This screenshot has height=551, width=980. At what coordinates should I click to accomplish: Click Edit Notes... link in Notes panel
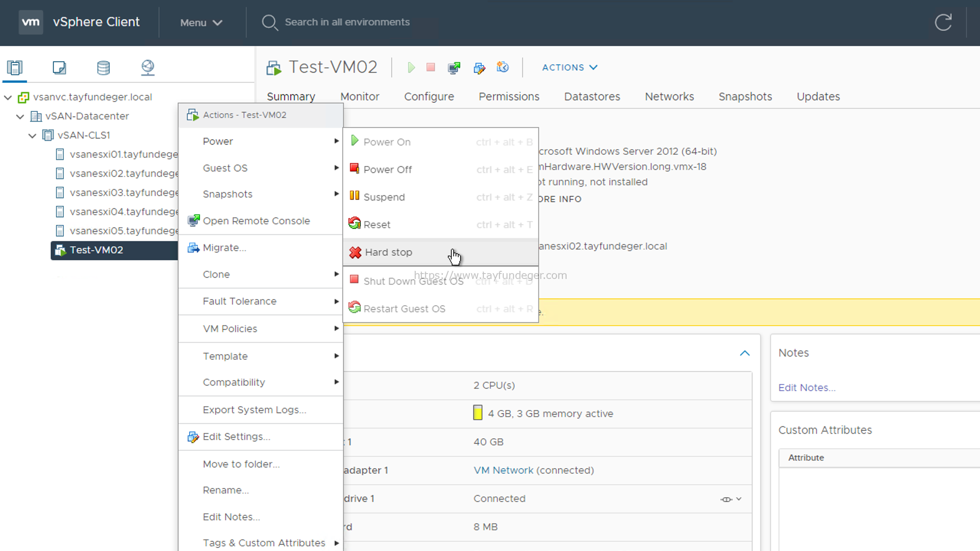[x=807, y=388]
